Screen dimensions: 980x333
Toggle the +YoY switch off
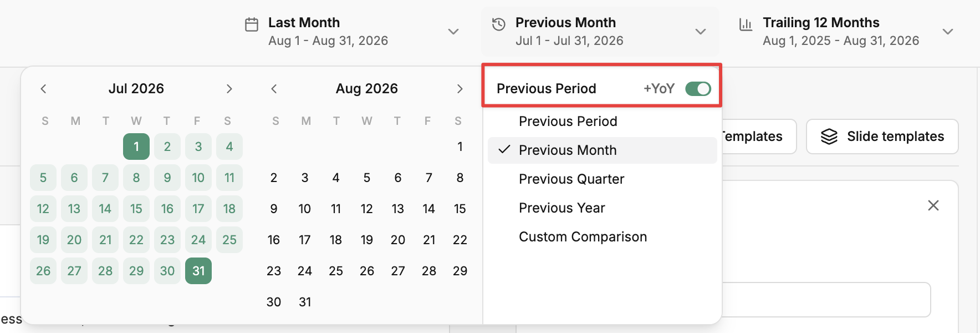[x=698, y=89]
